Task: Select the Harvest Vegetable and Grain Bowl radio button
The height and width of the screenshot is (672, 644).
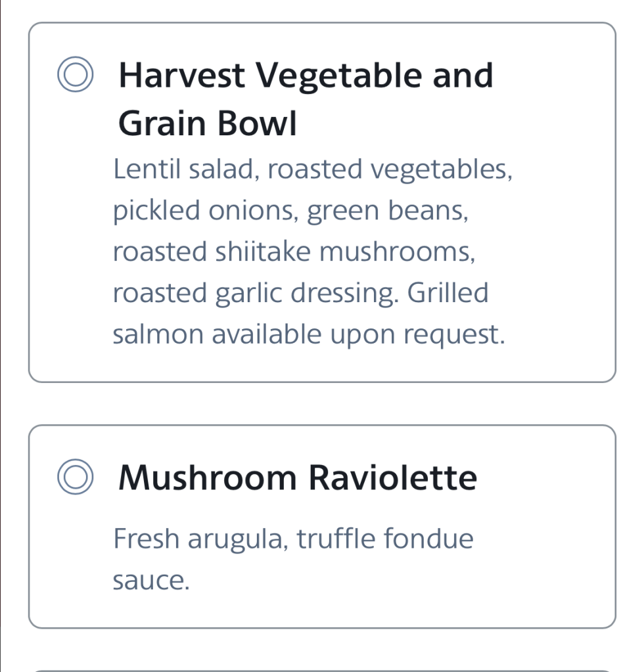Action: pyautogui.click(x=74, y=76)
